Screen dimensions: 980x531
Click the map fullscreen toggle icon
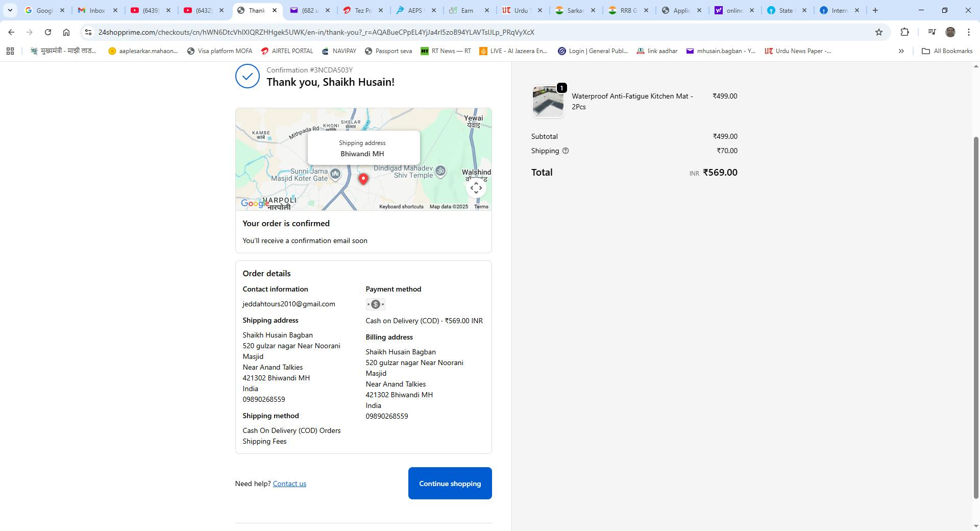(476, 188)
